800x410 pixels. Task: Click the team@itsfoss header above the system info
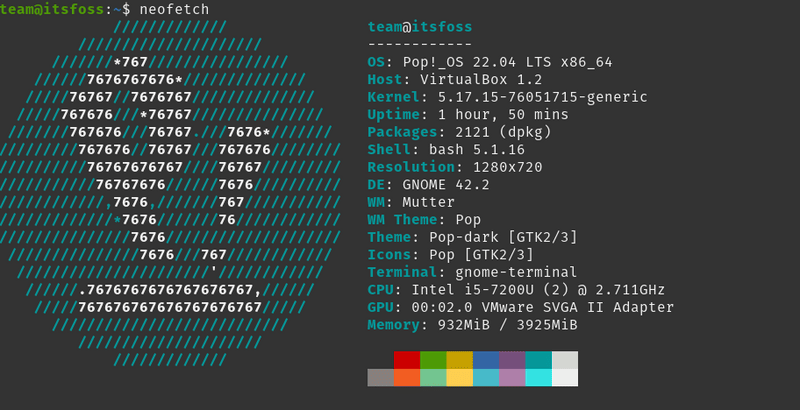420,26
